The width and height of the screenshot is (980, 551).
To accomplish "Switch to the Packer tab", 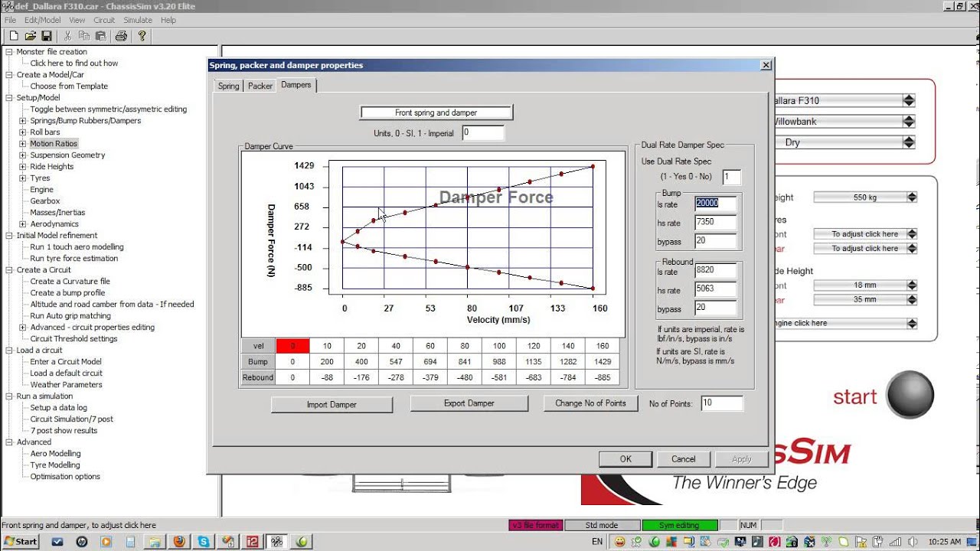I will pos(260,86).
